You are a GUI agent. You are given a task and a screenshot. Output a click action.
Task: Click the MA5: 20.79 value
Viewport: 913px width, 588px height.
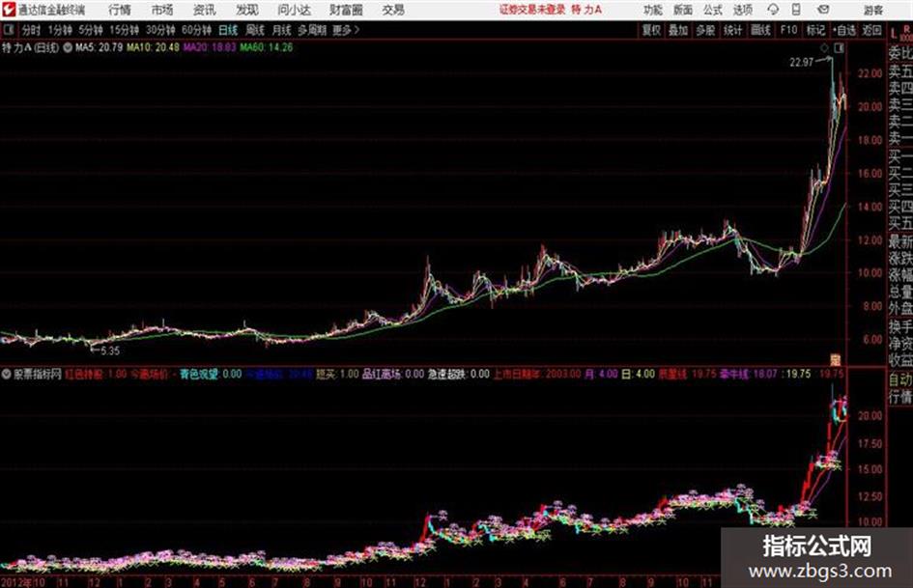pos(99,47)
